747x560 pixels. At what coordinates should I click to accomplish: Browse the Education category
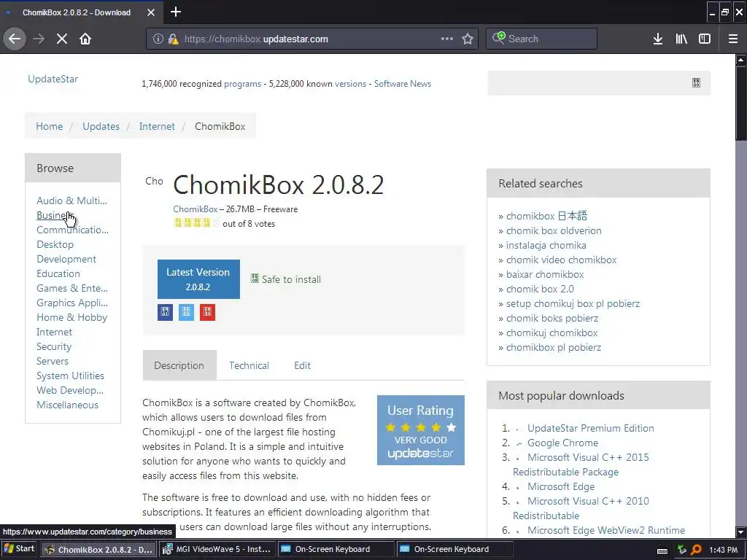tap(58, 274)
